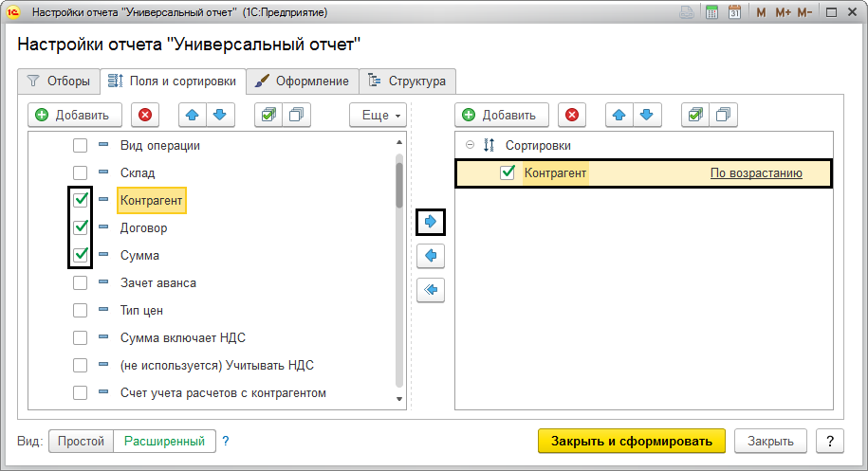The height and width of the screenshot is (471, 868).
Task: Remove sort field with single left arrow
Action: pos(431,256)
